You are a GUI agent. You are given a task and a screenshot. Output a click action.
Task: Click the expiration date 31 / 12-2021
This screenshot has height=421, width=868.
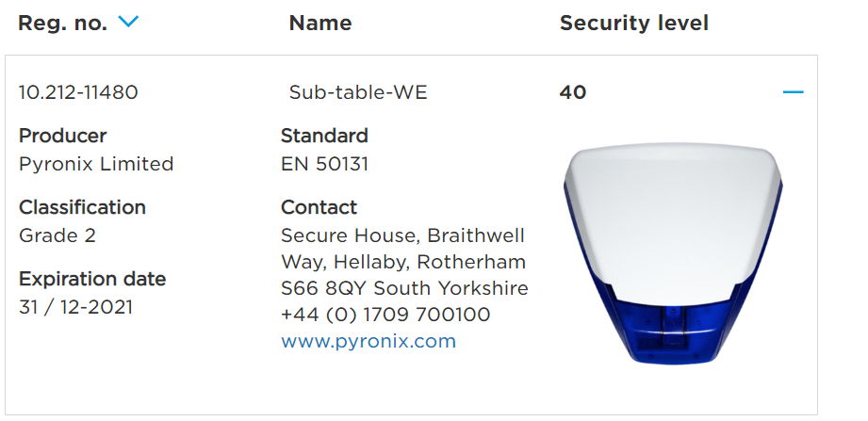click(x=75, y=307)
